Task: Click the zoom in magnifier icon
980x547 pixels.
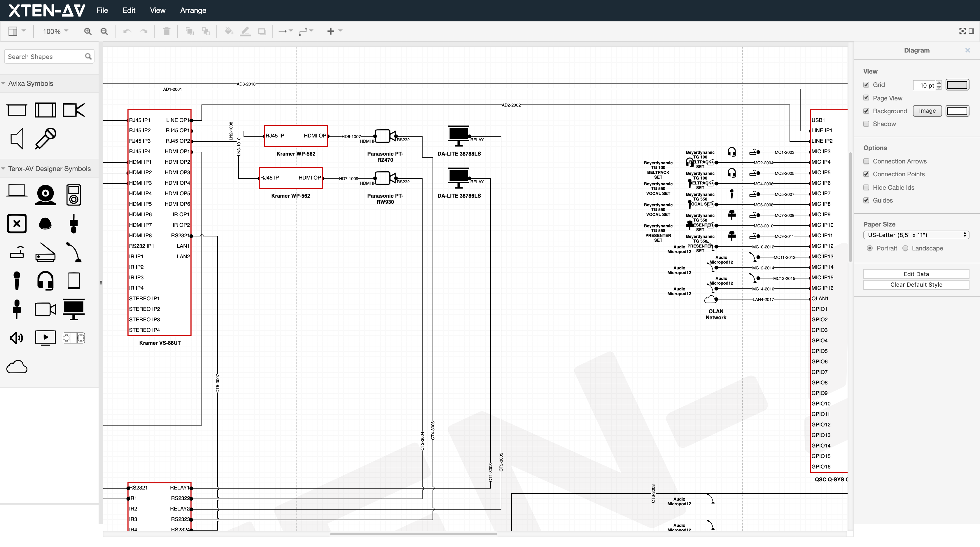Action: coord(87,31)
